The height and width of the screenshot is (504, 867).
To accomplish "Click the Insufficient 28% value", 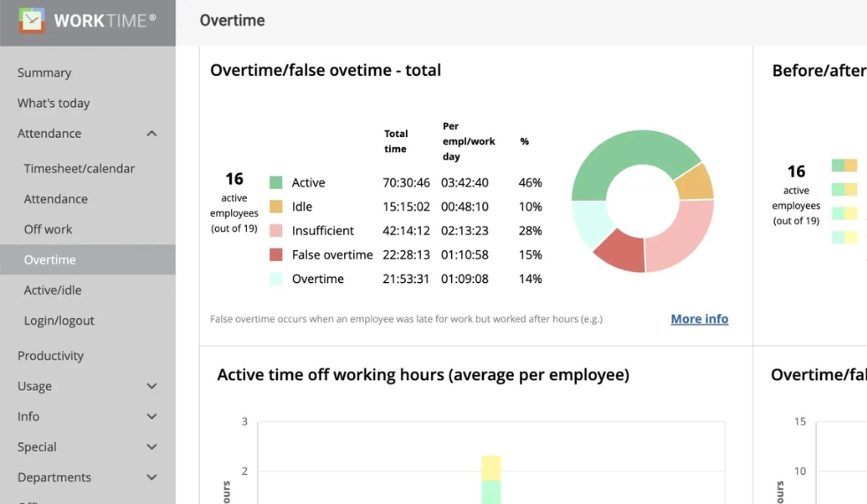I will point(530,231).
